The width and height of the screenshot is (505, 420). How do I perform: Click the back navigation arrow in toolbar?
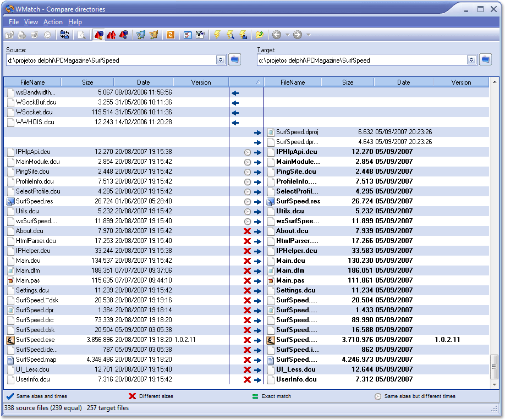[x=277, y=35]
